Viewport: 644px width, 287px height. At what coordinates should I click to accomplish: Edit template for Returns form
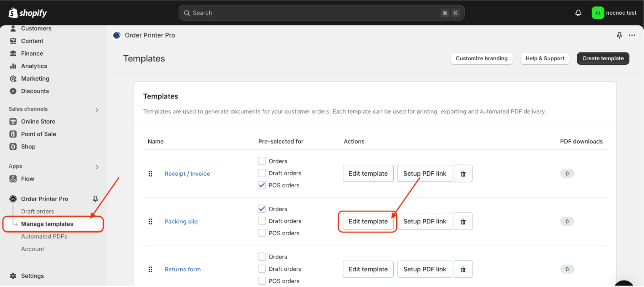coord(368,269)
